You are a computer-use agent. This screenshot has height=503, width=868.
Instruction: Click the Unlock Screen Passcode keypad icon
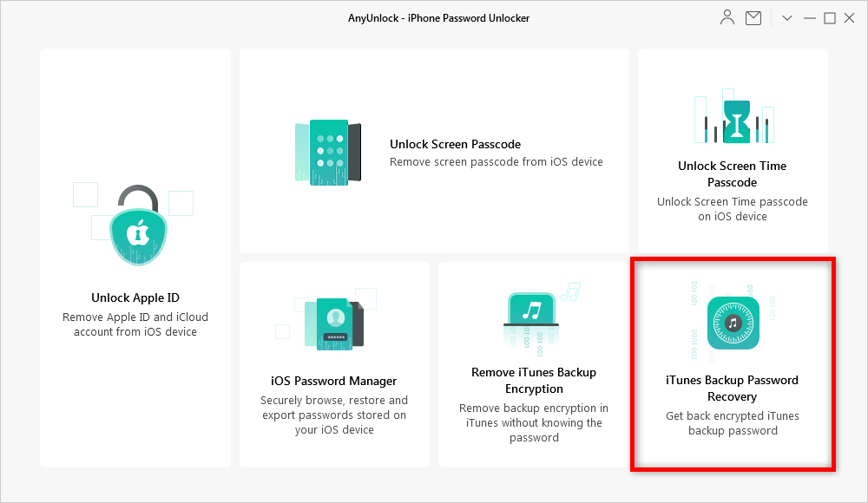pyautogui.click(x=328, y=152)
